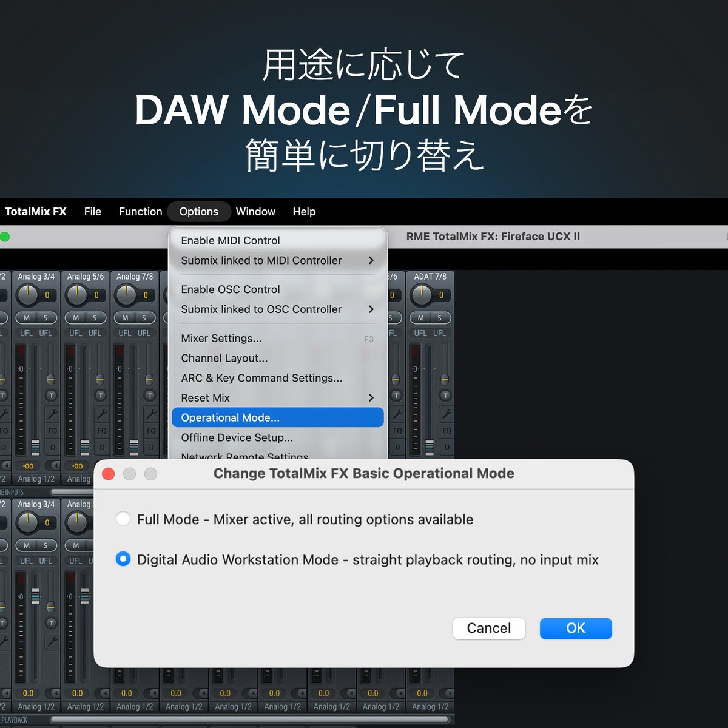Open Offline Device Setup... menu item
728x728 pixels.
point(278,437)
